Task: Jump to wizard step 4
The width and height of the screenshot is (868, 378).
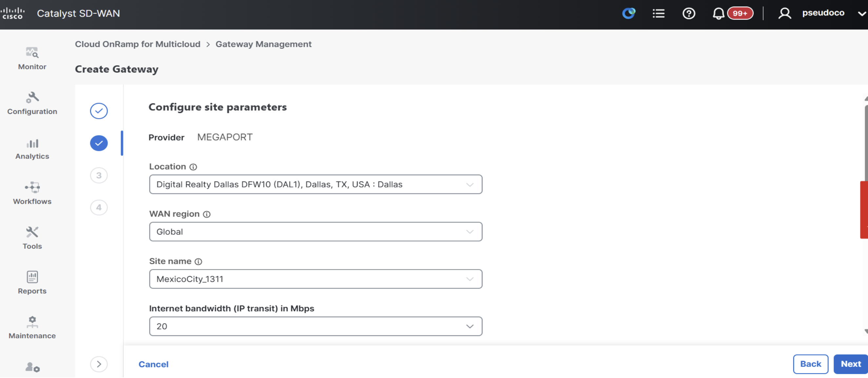Action: click(x=99, y=207)
